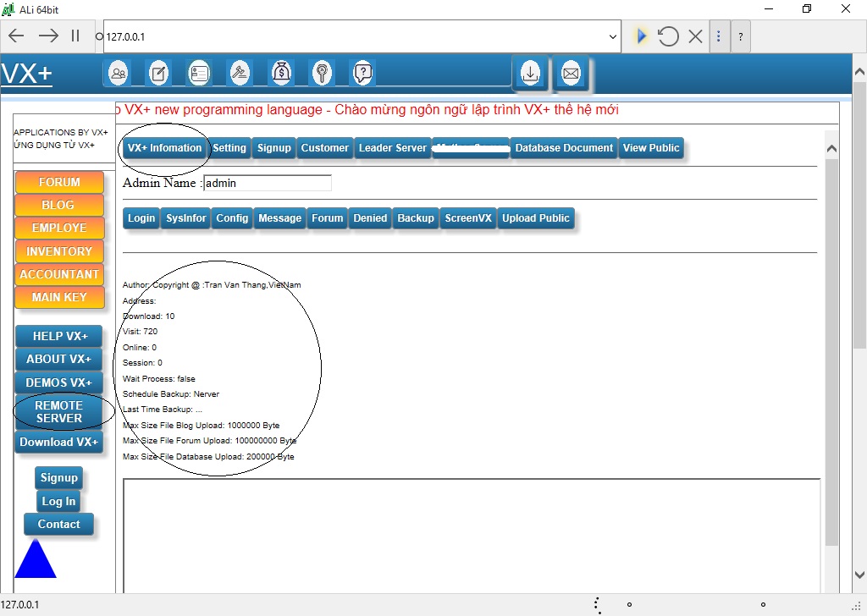Click the gavel auction icon
The height and width of the screenshot is (616, 867).
pyautogui.click(x=240, y=74)
